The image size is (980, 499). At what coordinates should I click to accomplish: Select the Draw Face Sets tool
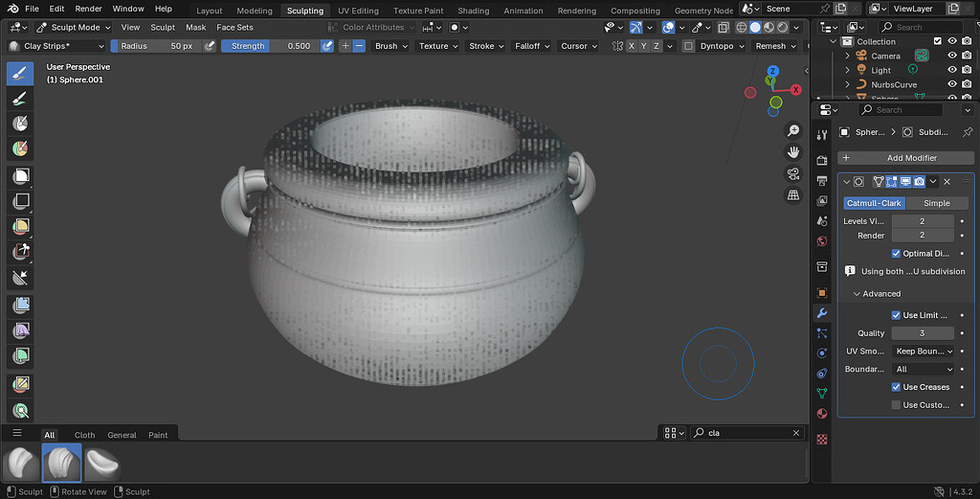pos(20,148)
